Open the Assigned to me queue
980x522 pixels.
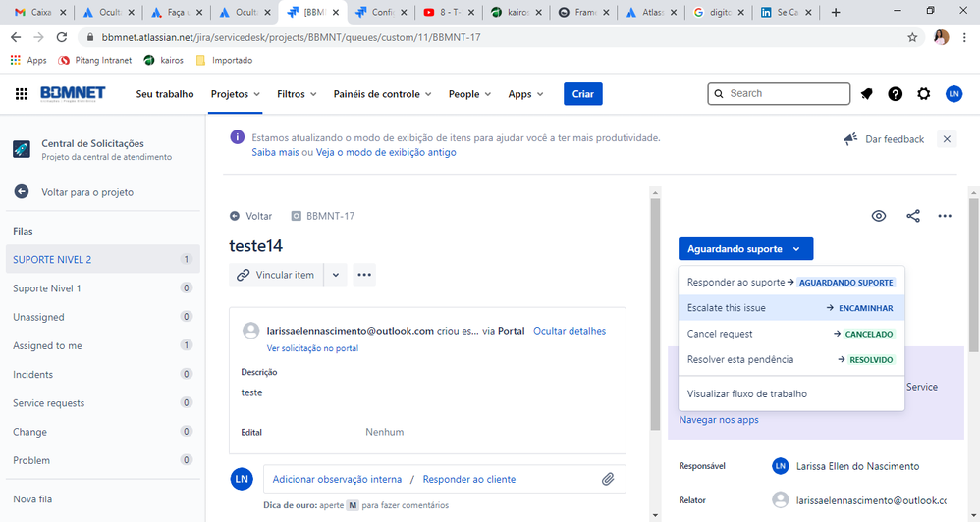point(102,345)
